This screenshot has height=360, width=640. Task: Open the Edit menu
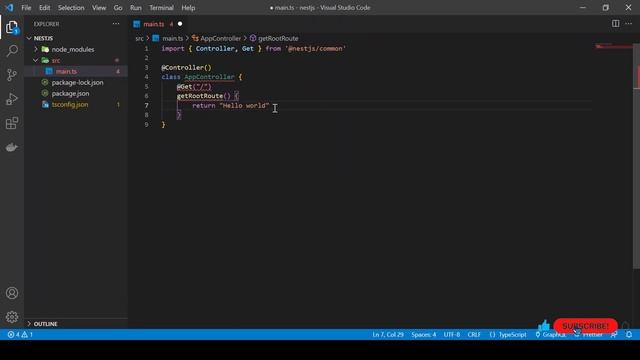pos(44,8)
